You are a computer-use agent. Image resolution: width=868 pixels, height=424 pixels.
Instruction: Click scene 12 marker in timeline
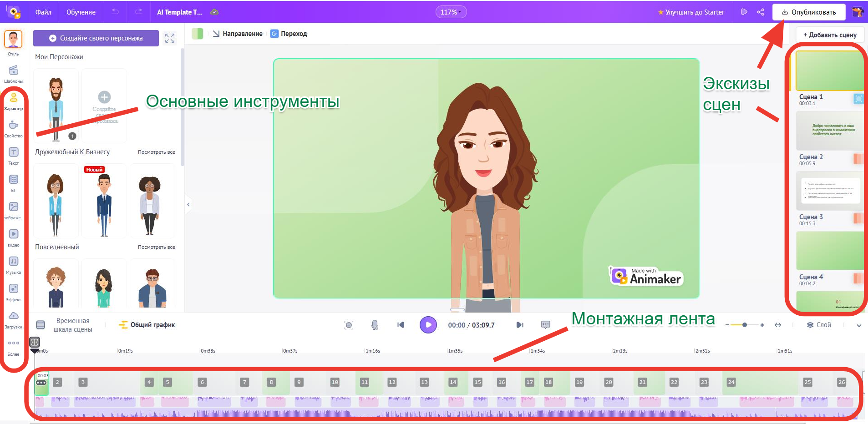coord(392,382)
